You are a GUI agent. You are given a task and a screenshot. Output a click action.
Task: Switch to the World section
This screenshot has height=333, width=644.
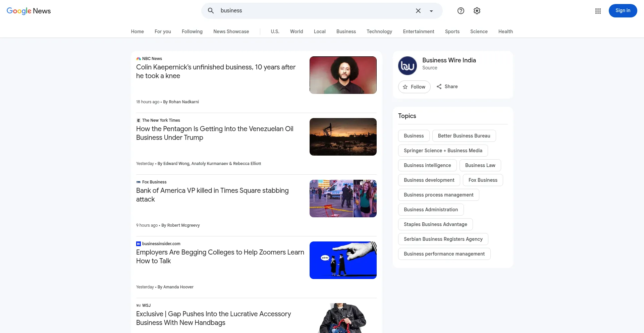click(x=297, y=32)
